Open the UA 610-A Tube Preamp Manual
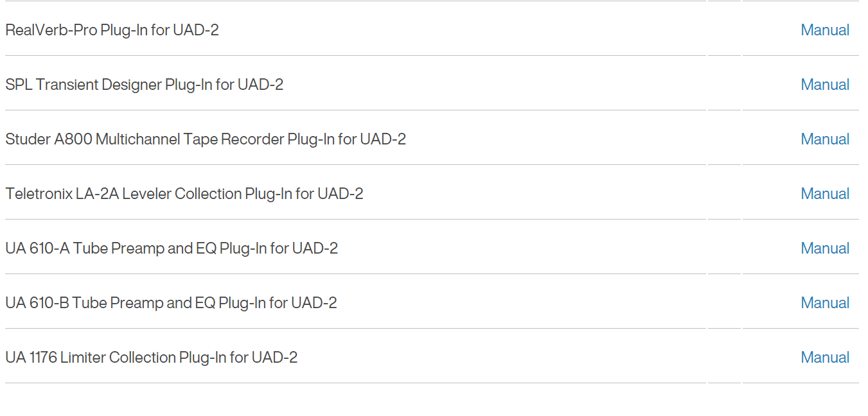The width and height of the screenshot is (868, 416). [x=825, y=248]
